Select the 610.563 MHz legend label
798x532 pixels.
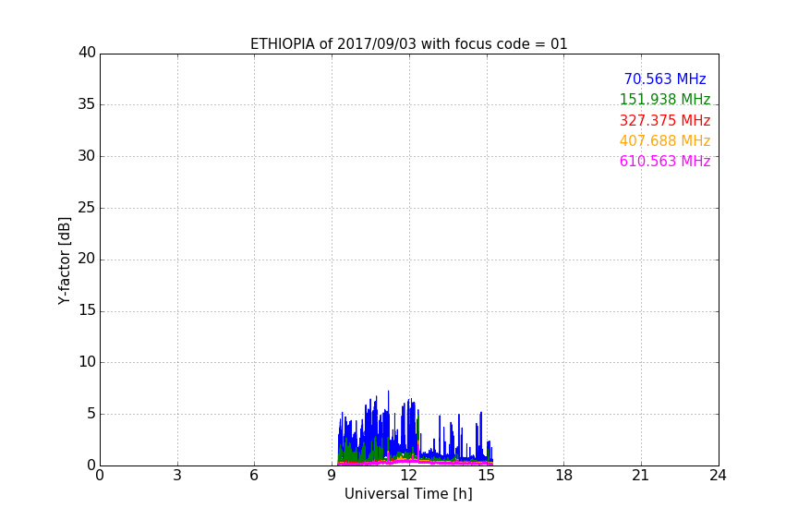[x=665, y=161]
